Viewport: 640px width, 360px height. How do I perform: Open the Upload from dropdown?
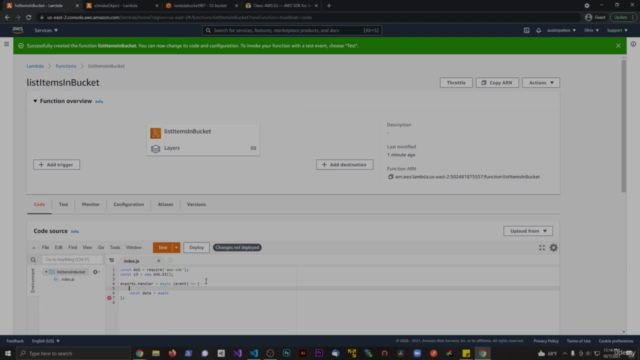point(528,231)
